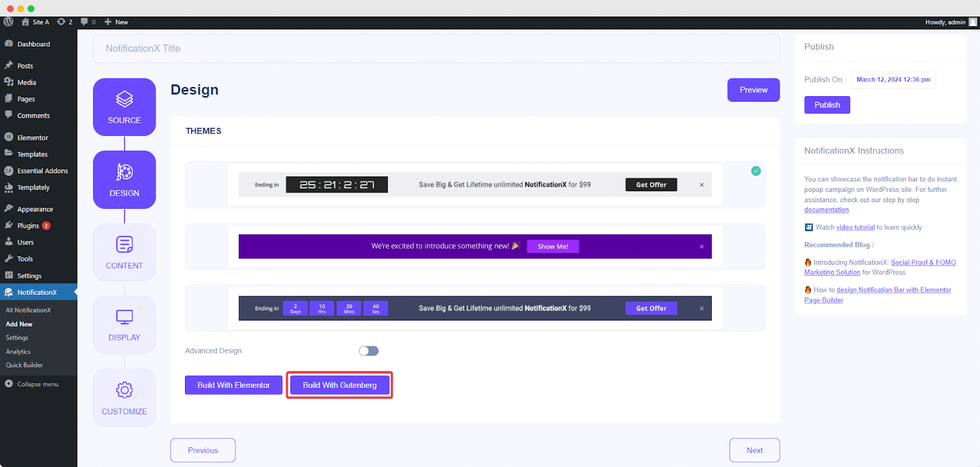Click the Templately icon in sidebar

click(x=9, y=188)
